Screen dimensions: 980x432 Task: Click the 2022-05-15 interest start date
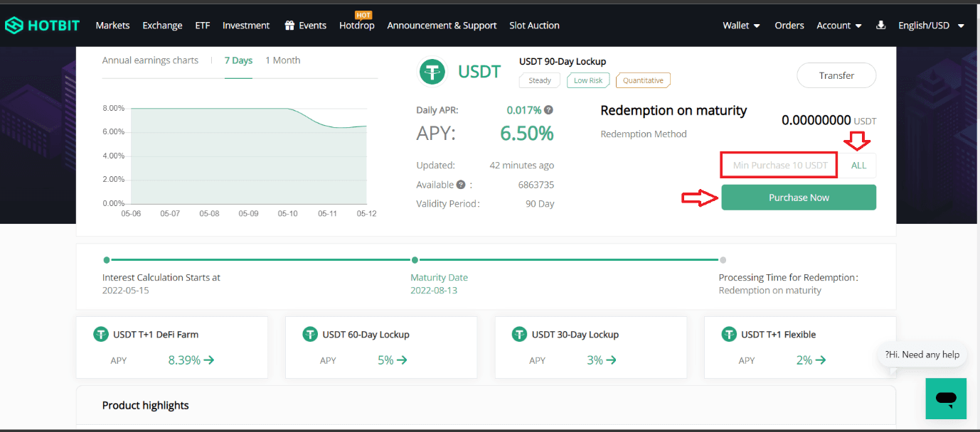[126, 291]
